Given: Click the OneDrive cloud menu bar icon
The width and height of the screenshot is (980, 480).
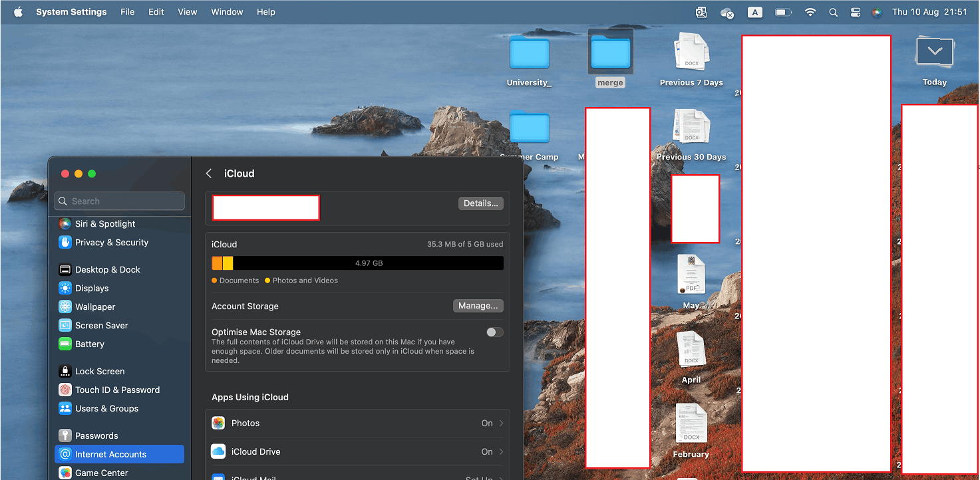Looking at the screenshot, I should click(727, 12).
